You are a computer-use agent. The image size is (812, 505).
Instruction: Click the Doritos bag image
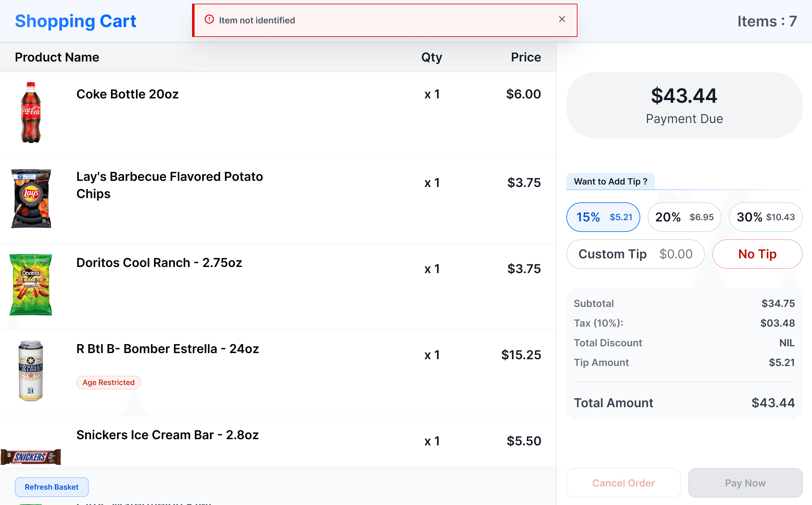coord(31,285)
